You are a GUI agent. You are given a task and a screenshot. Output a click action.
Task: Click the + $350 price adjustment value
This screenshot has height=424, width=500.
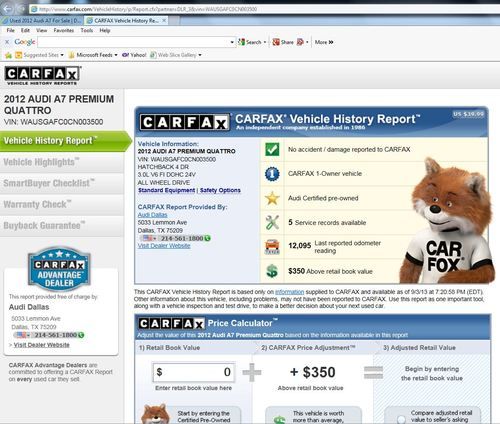pos(313,372)
